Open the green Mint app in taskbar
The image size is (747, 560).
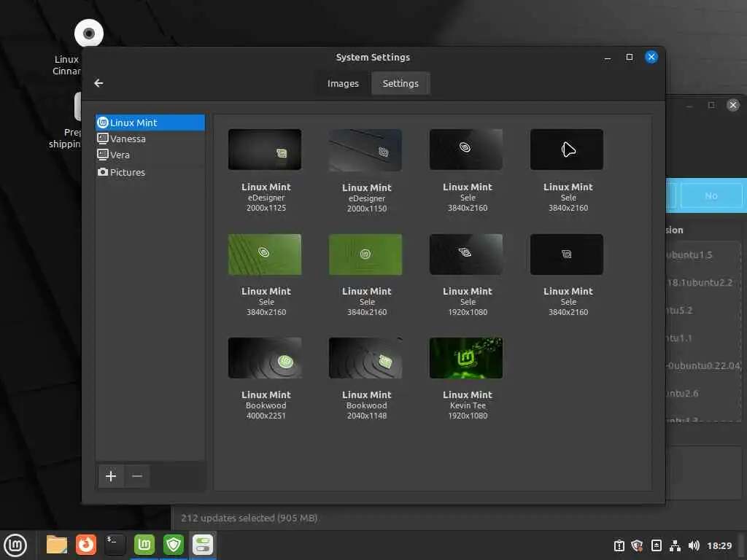coord(144,545)
